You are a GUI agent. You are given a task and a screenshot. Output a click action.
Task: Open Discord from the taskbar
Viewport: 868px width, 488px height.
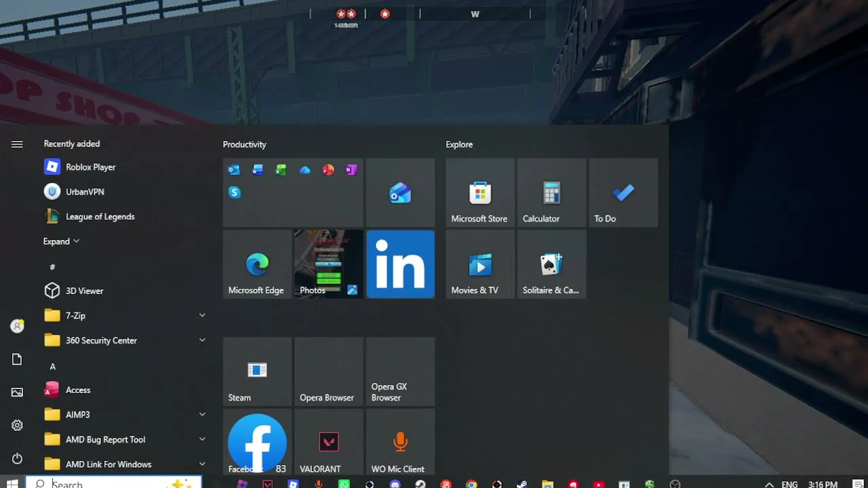pos(395,484)
